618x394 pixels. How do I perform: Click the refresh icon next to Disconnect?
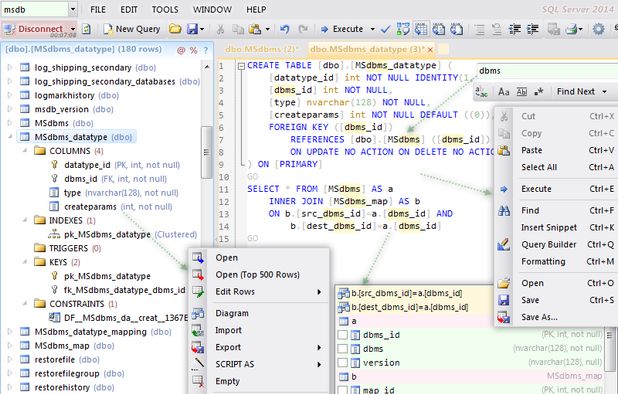click(86, 29)
